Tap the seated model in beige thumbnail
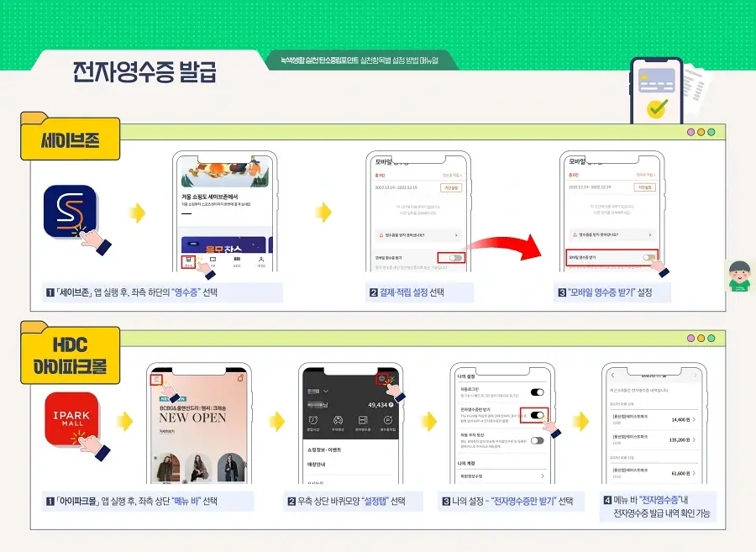The image size is (756, 552). tap(197, 468)
